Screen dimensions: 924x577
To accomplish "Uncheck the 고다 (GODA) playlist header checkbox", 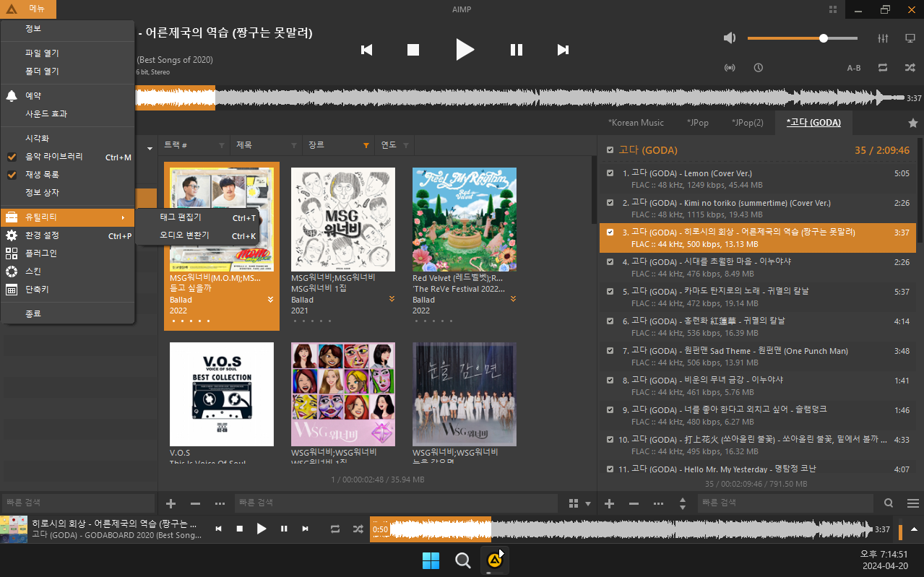I will coord(610,150).
